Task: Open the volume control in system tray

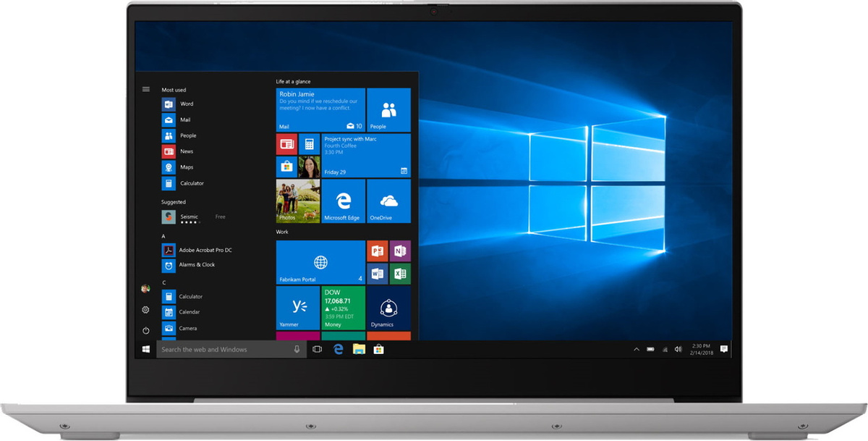Action: point(678,349)
